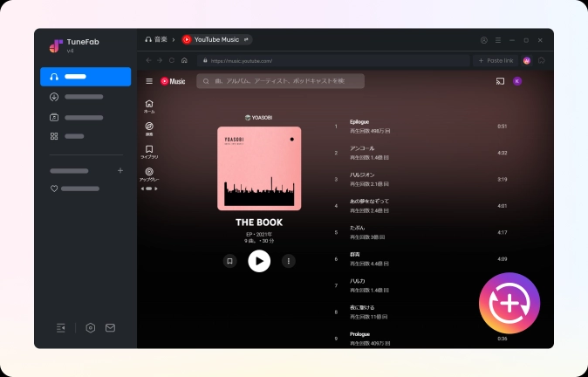The height and width of the screenshot is (377, 588).
Task: Open the mail feedback icon
Action: (x=110, y=328)
